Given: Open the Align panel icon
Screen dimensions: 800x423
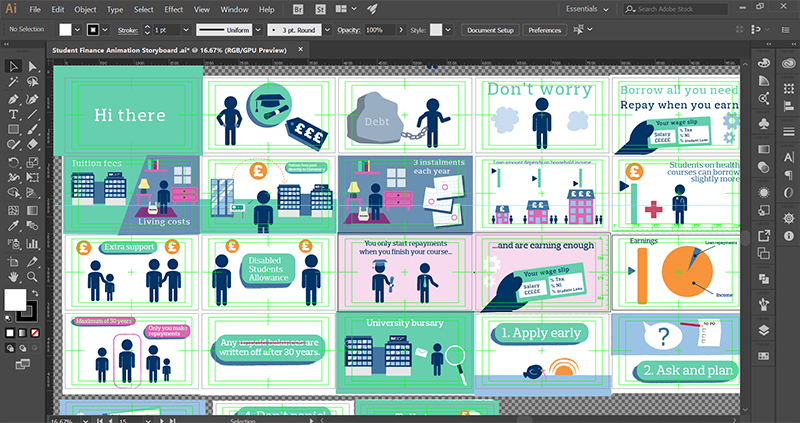Looking at the screenshot, I should click(789, 106).
